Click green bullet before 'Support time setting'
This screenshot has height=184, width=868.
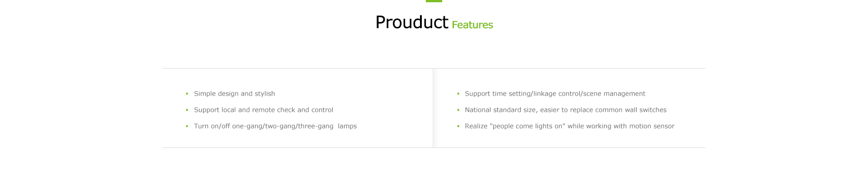458,94
